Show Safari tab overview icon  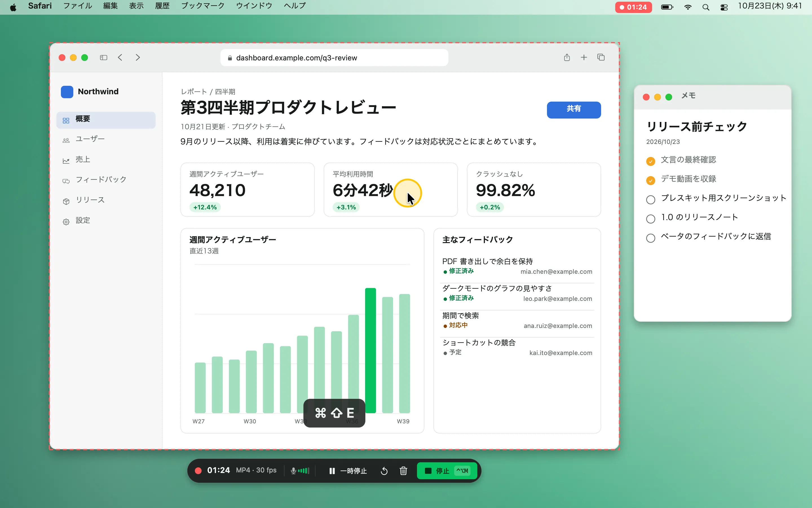601,58
